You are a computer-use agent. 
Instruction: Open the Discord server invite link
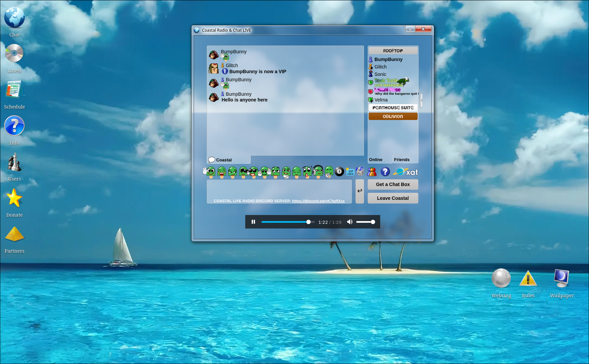(318, 201)
